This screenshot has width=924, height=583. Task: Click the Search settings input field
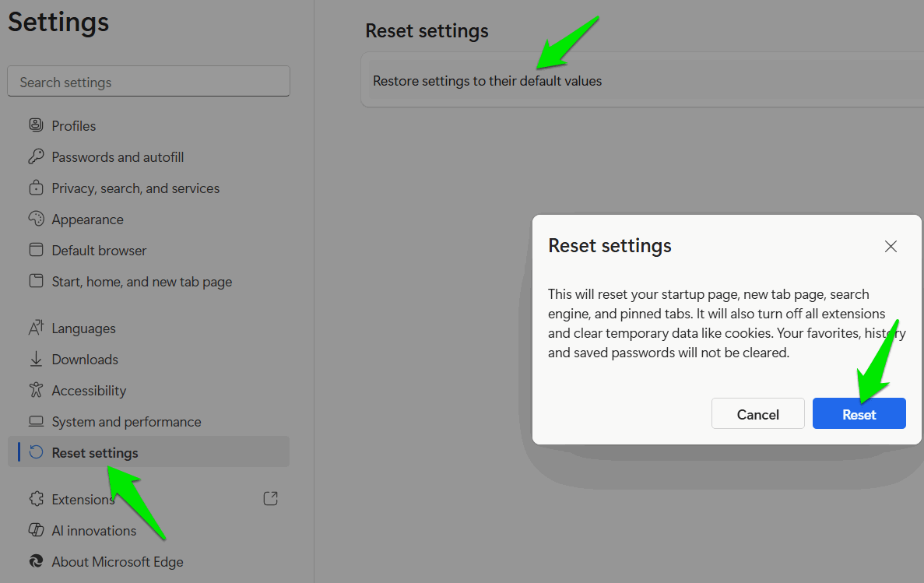coord(148,82)
